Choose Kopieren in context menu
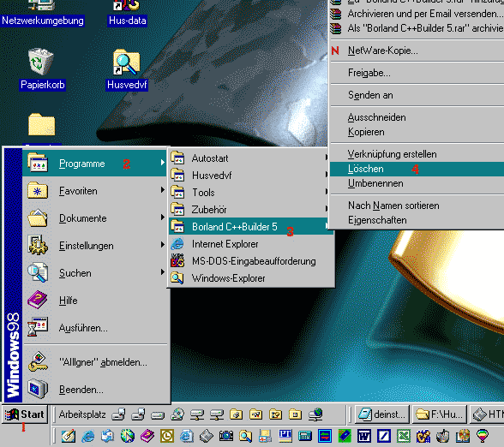This screenshot has height=447, width=504. pyautogui.click(x=417, y=132)
